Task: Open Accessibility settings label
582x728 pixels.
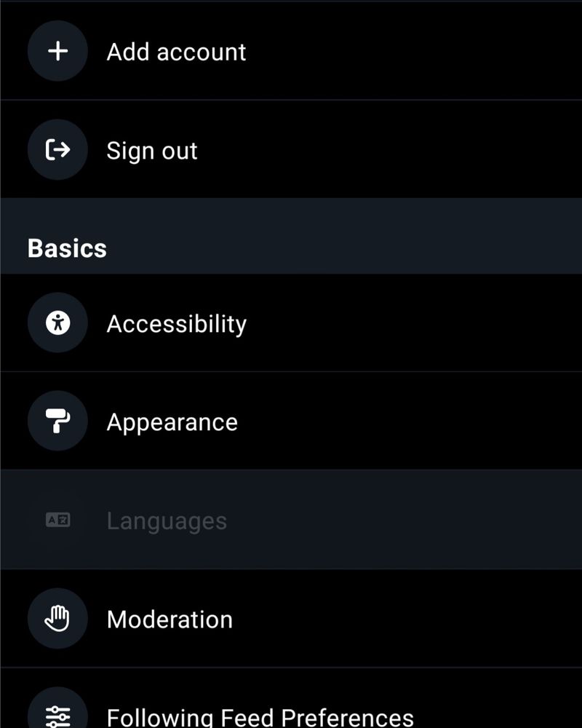Action: pyautogui.click(x=176, y=324)
